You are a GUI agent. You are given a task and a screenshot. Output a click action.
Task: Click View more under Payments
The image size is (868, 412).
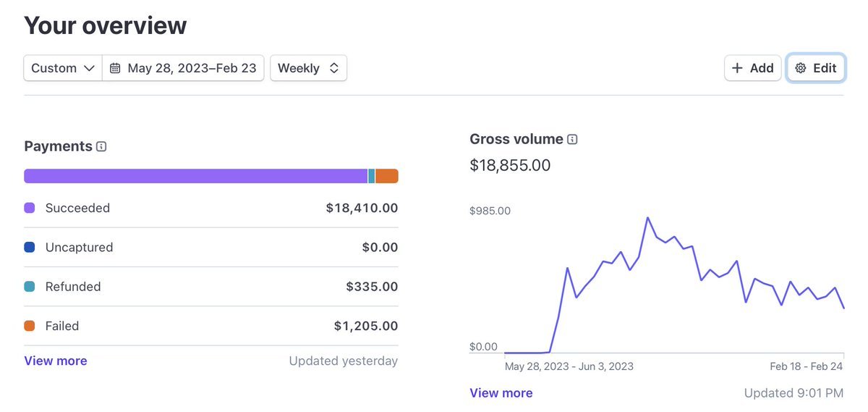pos(56,361)
